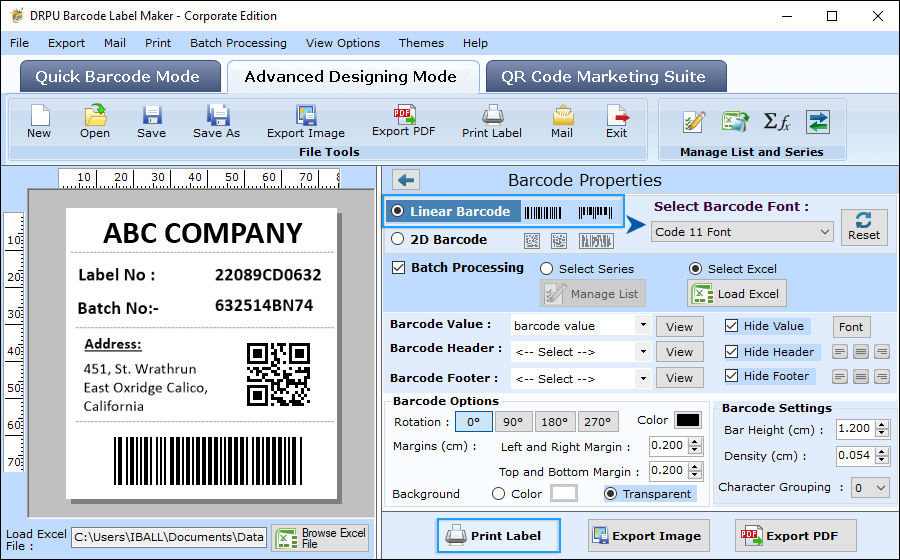Click second linear barcode sample icon
Image resolution: width=900 pixels, height=560 pixels.
tap(595, 213)
